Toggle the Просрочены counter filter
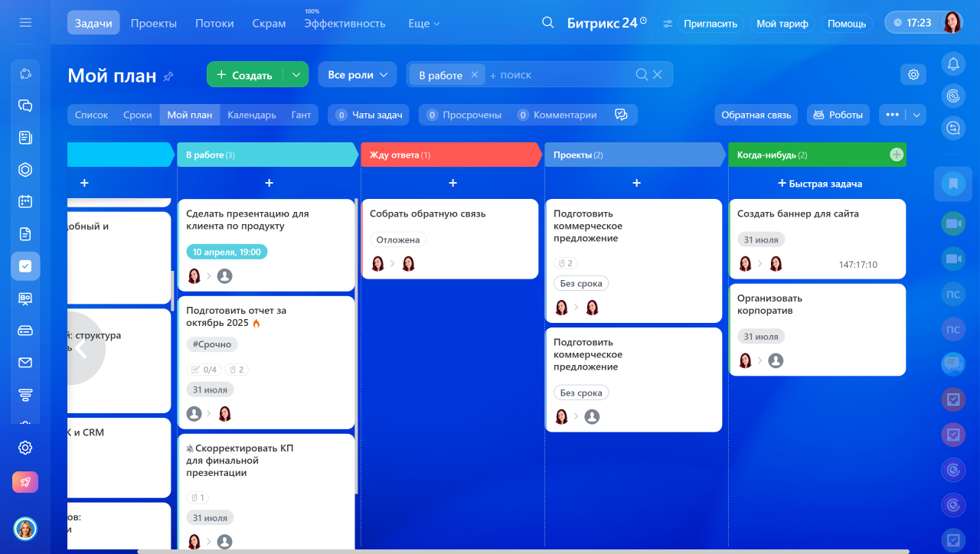Screen dimensions: 980x554 coord(463,115)
